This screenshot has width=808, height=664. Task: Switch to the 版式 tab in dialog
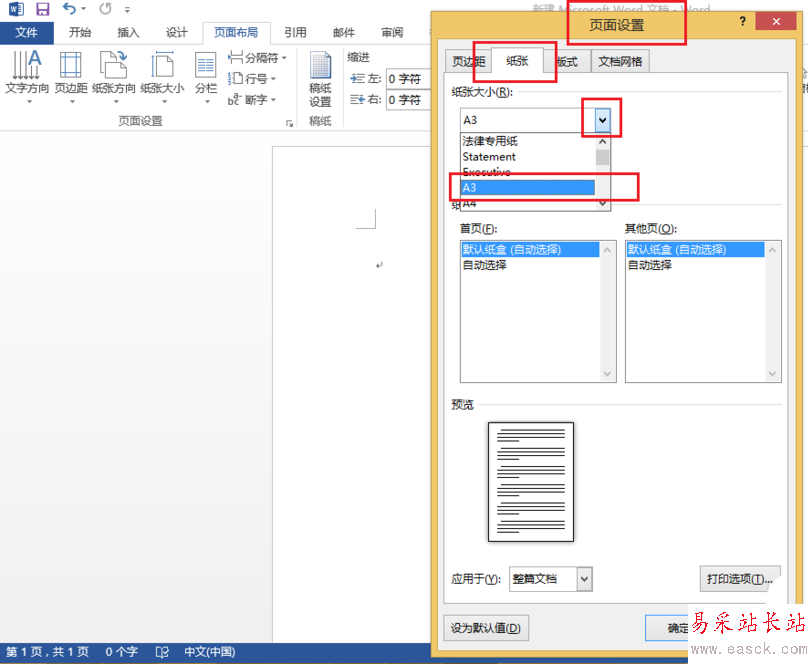567,62
